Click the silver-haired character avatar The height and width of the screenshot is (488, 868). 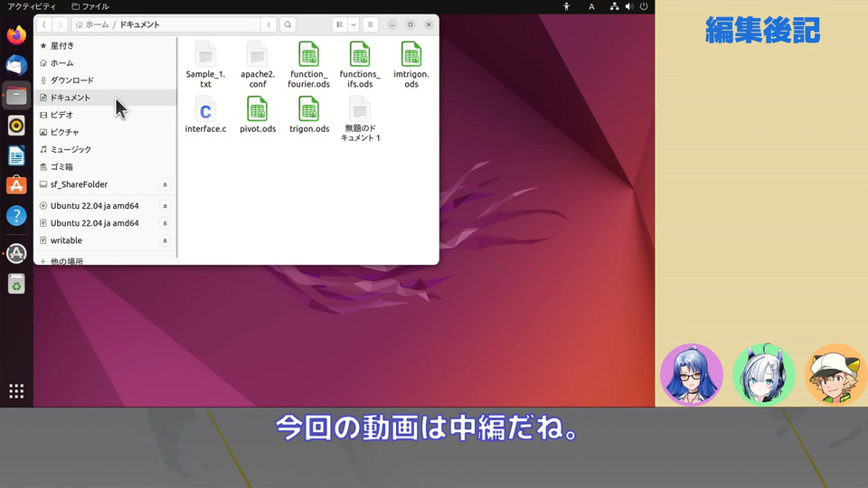pyautogui.click(x=764, y=374)
